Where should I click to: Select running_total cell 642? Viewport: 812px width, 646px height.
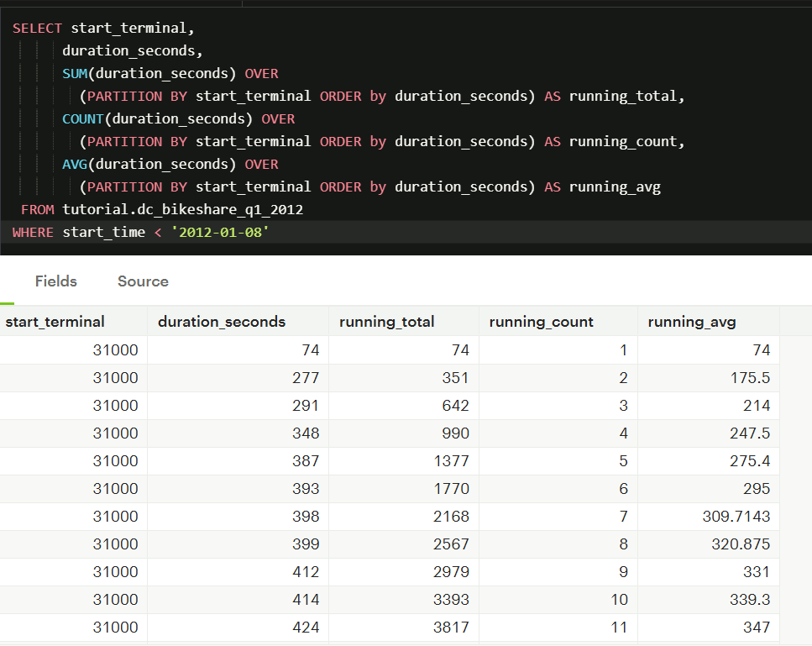[404, 405]
